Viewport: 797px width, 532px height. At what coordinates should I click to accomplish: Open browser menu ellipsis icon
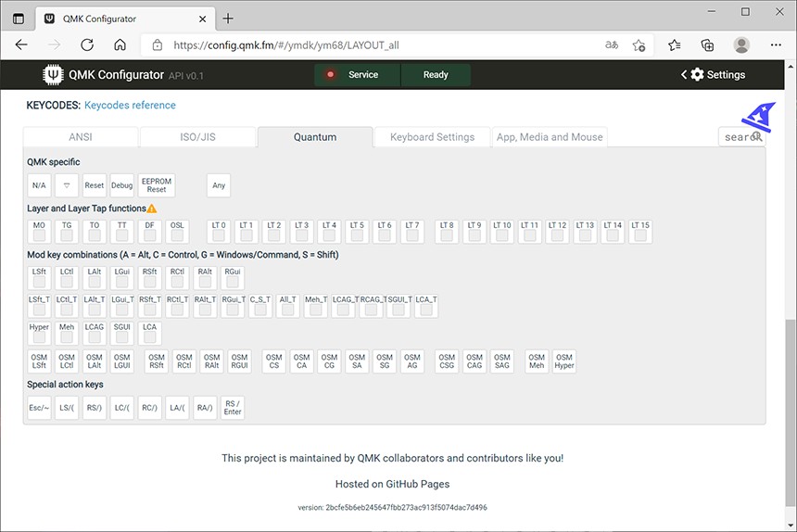(776, 44)
